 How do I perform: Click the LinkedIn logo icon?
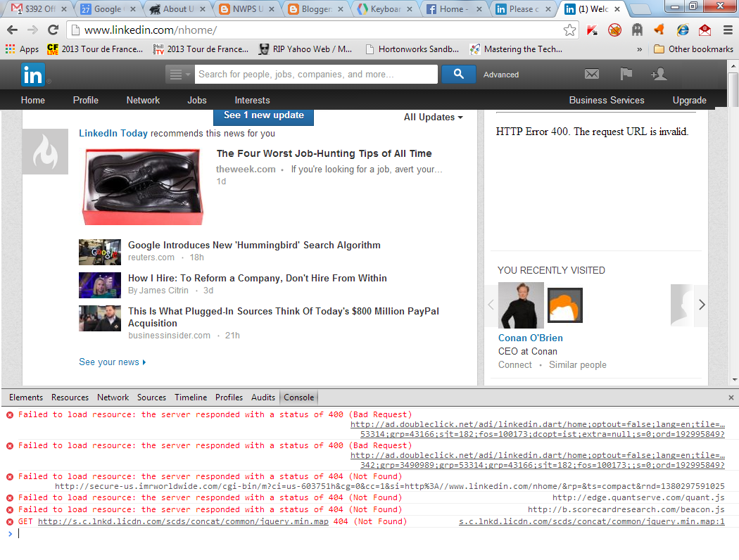tap(33, 75)
